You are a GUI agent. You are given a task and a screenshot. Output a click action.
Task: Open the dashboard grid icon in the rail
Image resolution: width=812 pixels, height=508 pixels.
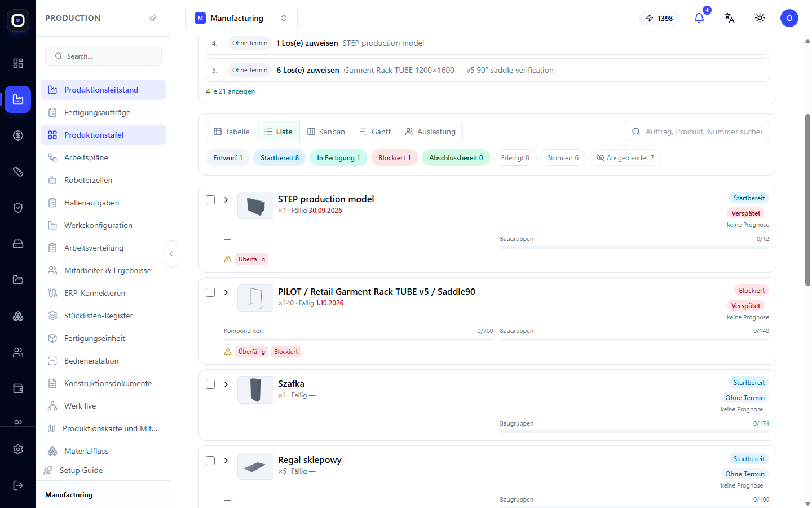pyautogui.click(x=18, y=63)
